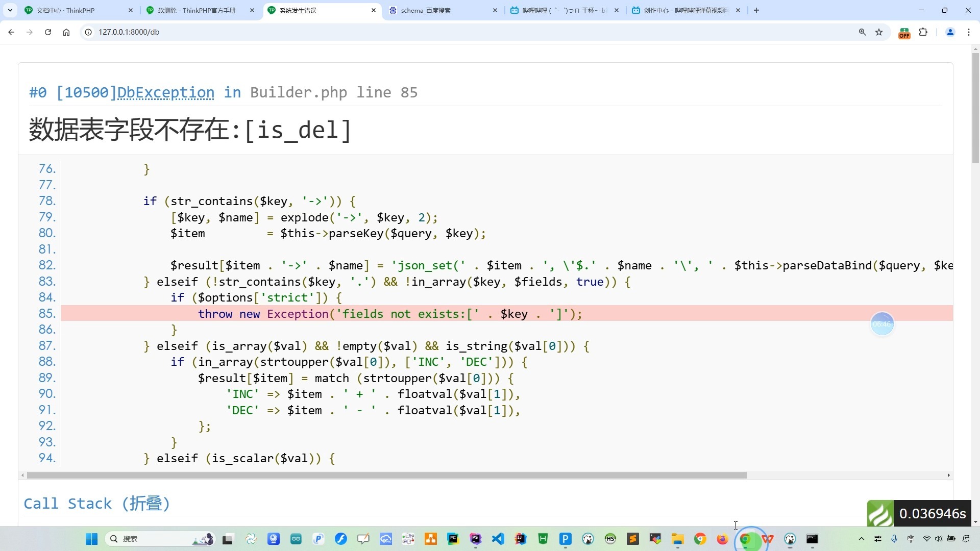
Task: Open the ThinkPHP trace panel green icon
Action: pos(880,514)
